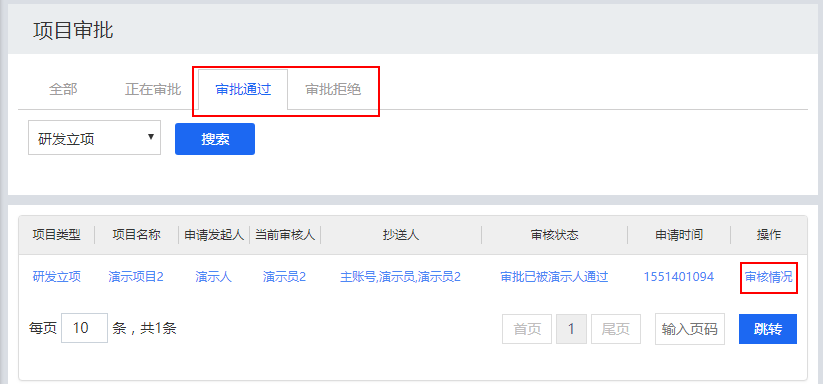Click the 申请发起人 column header

tap(214, 235)
